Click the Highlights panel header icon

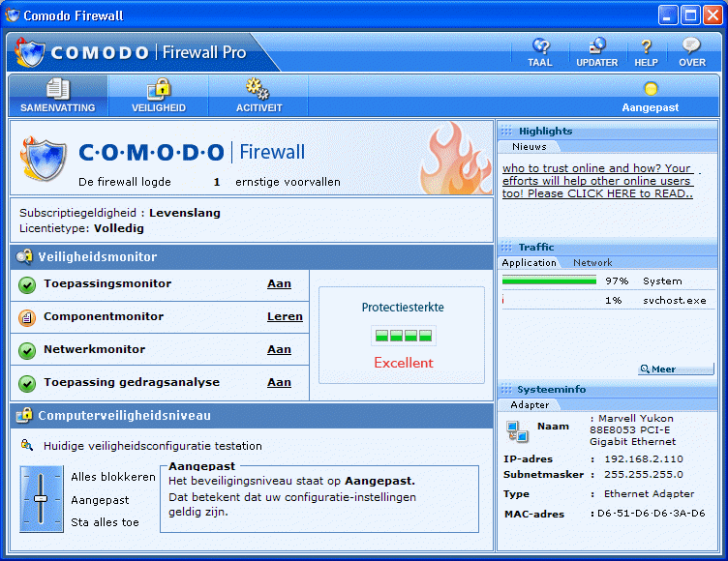pos(506,131)
